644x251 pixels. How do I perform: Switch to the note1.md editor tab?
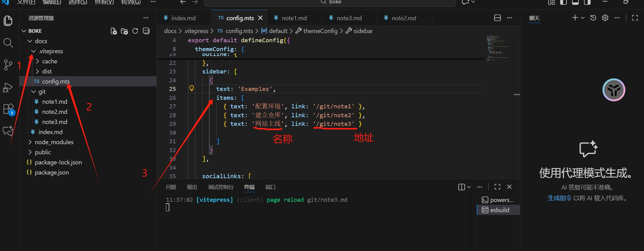[x=294, y=18]
